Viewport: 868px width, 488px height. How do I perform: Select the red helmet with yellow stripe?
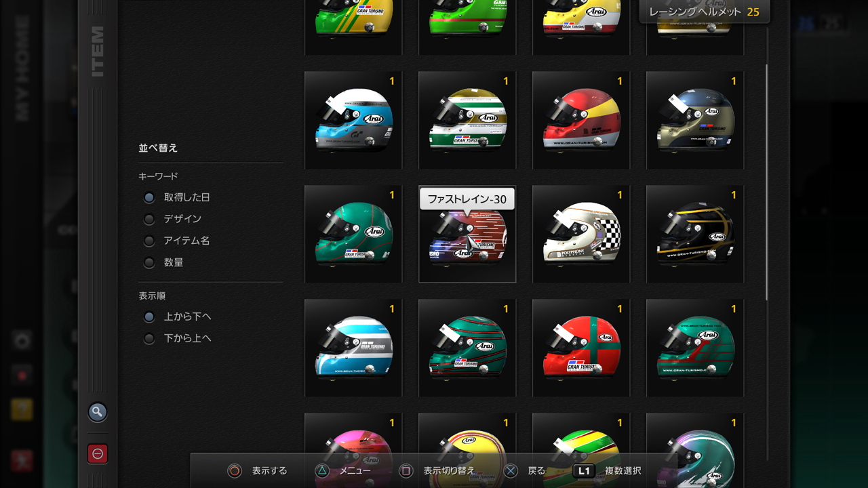pyautogui.click(x=581, y=120)
